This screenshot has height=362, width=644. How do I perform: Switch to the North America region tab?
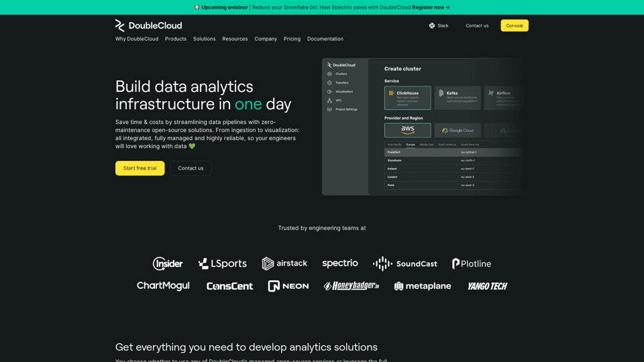(x=447, y=145)
